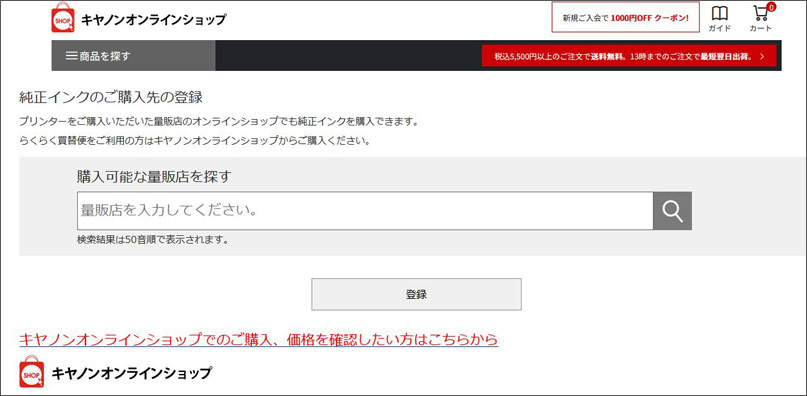807x396 pixels.
Task: Click the header キヤノンオンラインショップ title text
Action: click(x=153, y=20)
